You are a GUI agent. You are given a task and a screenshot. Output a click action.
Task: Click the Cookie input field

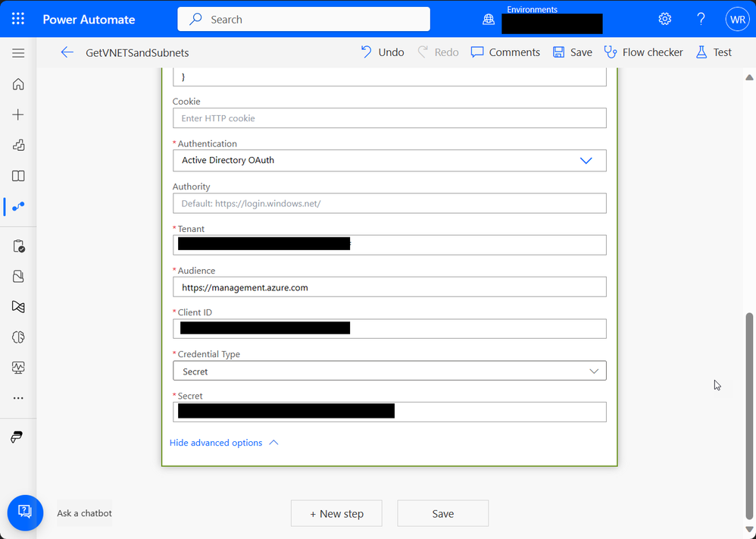[389, 118]
